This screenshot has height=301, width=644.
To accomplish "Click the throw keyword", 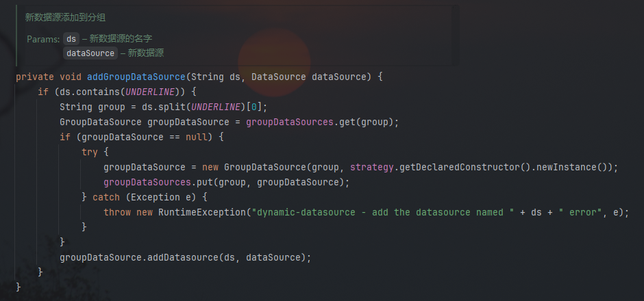I will tap(117, 213).
